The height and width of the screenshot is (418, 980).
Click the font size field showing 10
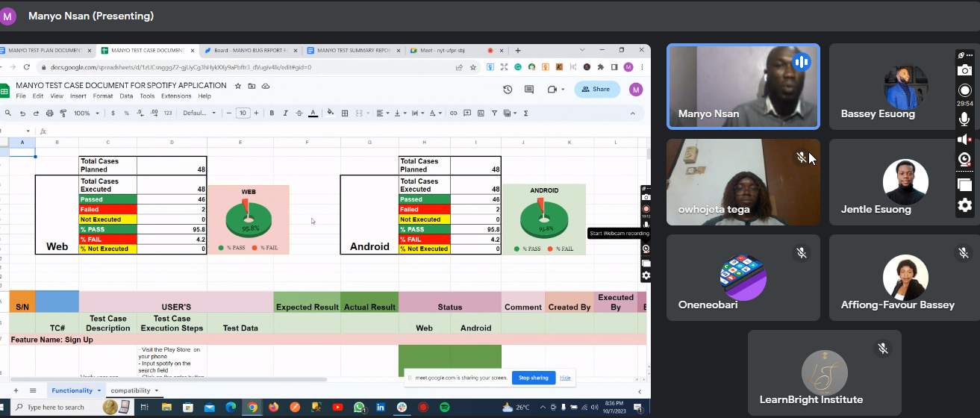(243, 113)
